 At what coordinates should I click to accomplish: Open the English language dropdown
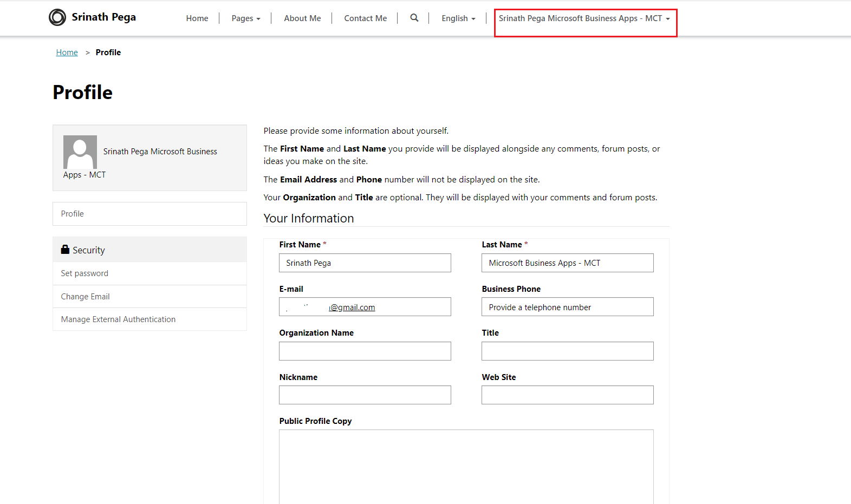(458, 18)
